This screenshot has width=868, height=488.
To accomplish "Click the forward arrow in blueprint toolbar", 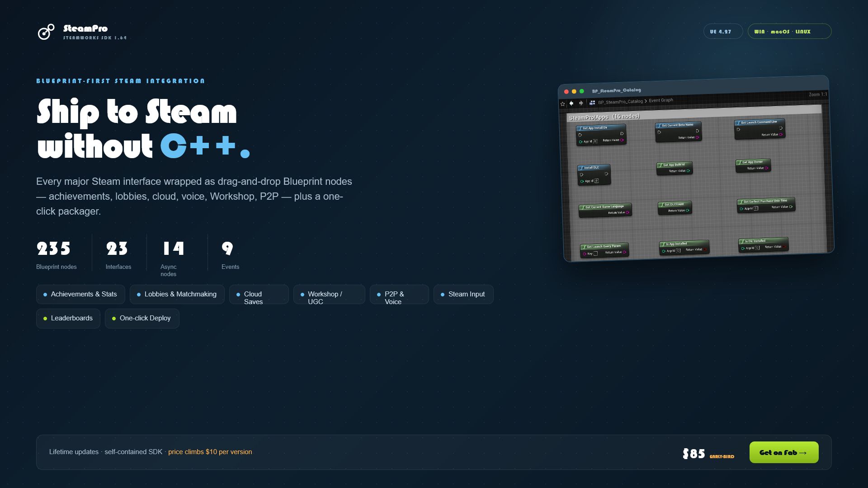I will (581, 103).
